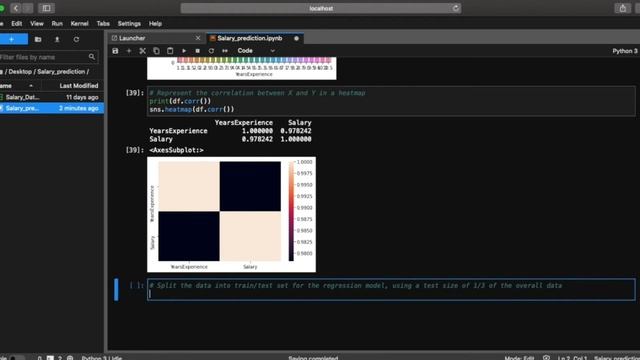Viewport: 640px width, 360px height.
Task: Open the Settings menu
Action: point(129,24)
